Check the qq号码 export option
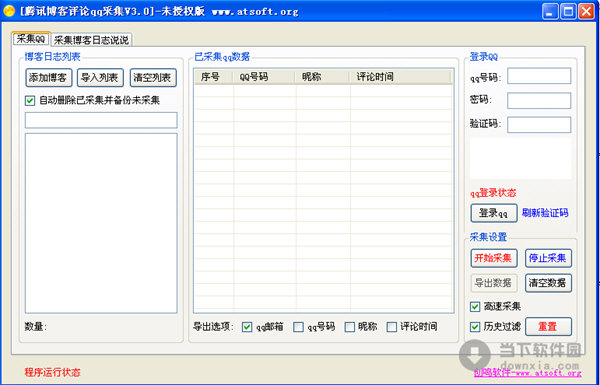 (x=298, y=327)
